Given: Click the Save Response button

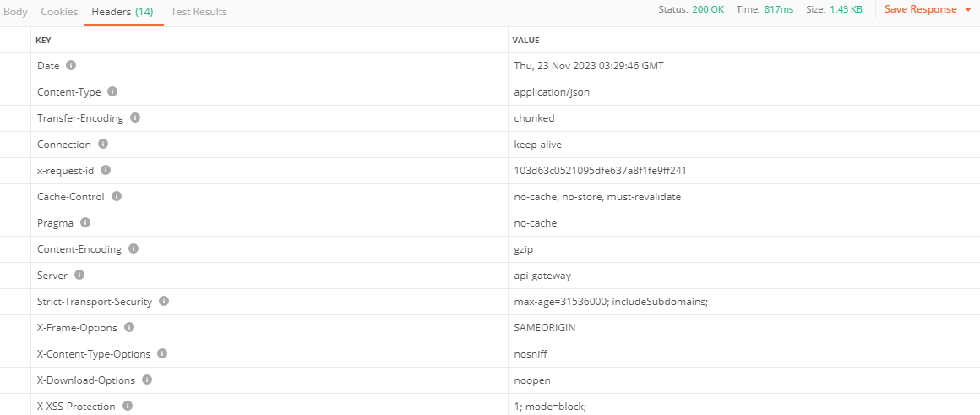Looking at the screenshot, I should coord(920,9).
